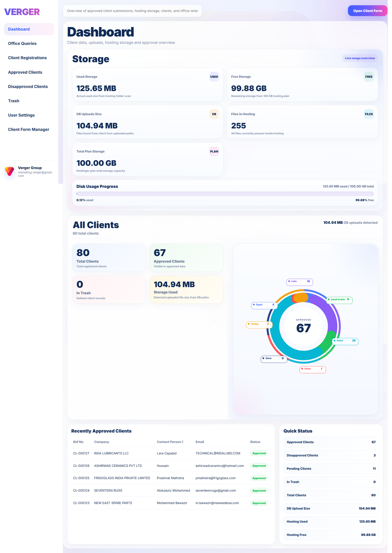392x553 pixels.
Task: Click the 0.12% used label
Action: click(85, 200)
